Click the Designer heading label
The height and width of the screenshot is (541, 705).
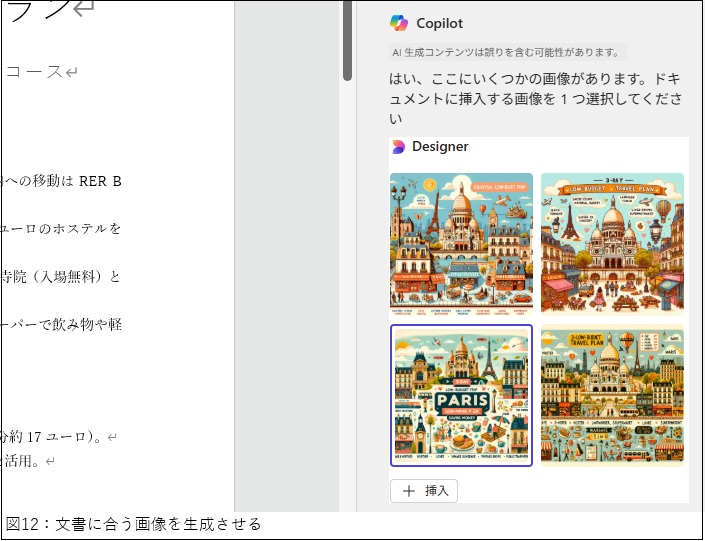[440, 147]
